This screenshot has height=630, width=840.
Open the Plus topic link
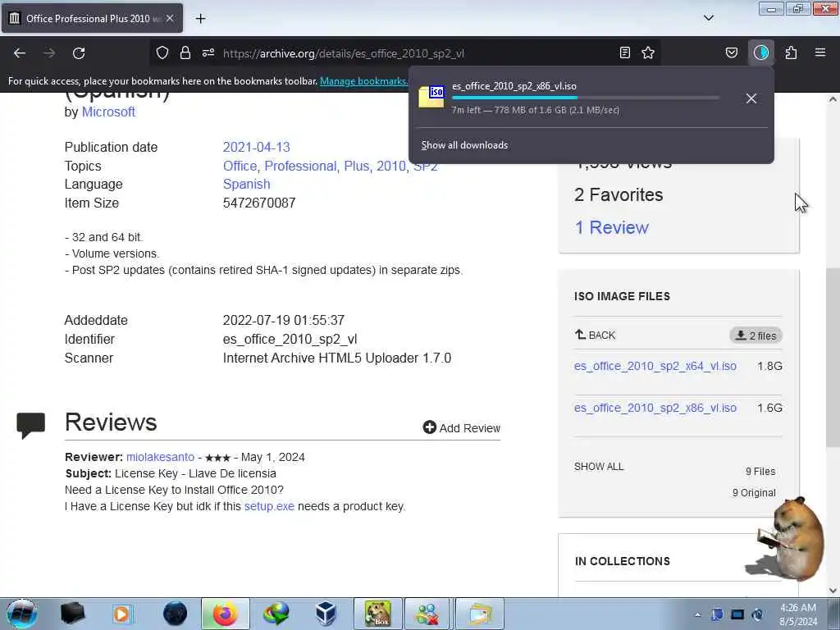tap(356, 166)
